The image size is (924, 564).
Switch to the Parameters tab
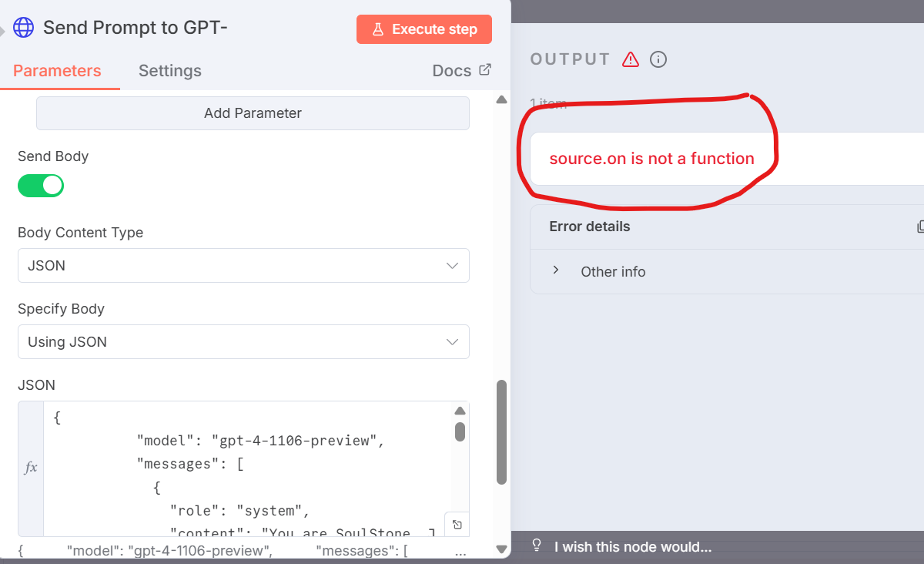click(x=57, y=71)
